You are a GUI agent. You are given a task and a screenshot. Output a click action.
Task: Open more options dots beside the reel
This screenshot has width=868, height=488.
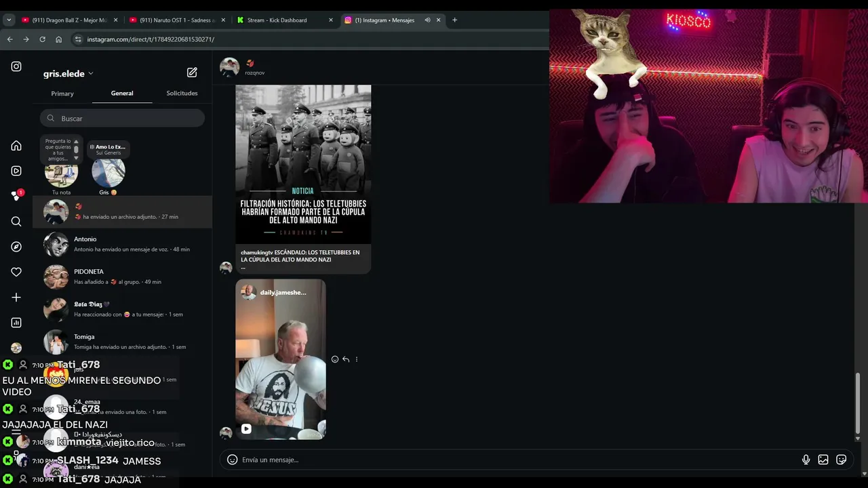357,359
